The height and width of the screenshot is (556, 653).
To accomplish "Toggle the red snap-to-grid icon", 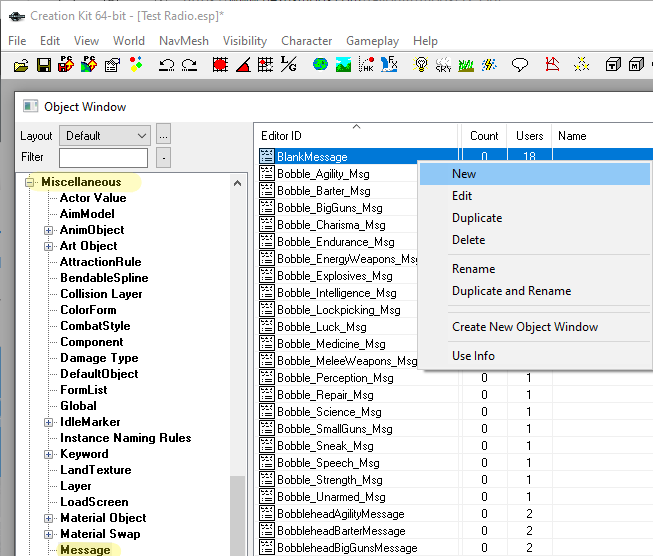I will point(220,65).
